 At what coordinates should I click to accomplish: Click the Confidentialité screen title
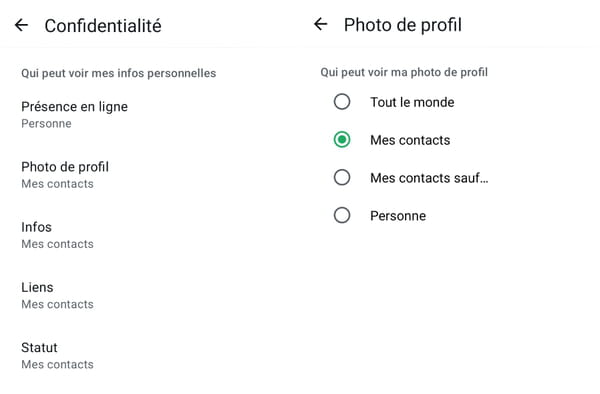103,26
